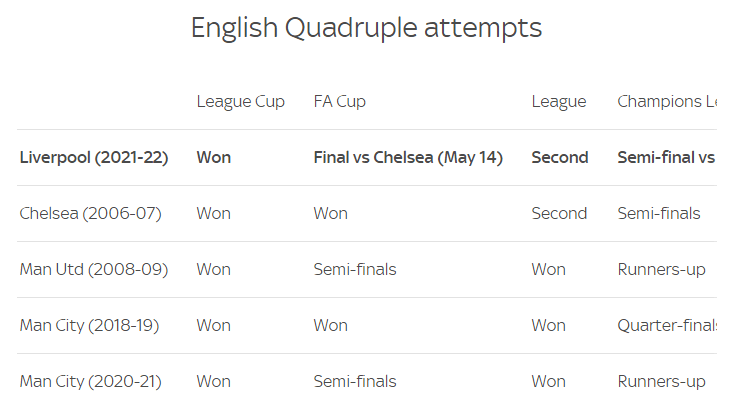Select the Man City (2018-19) row label
The image size is (738, 405).
(89, 325)
